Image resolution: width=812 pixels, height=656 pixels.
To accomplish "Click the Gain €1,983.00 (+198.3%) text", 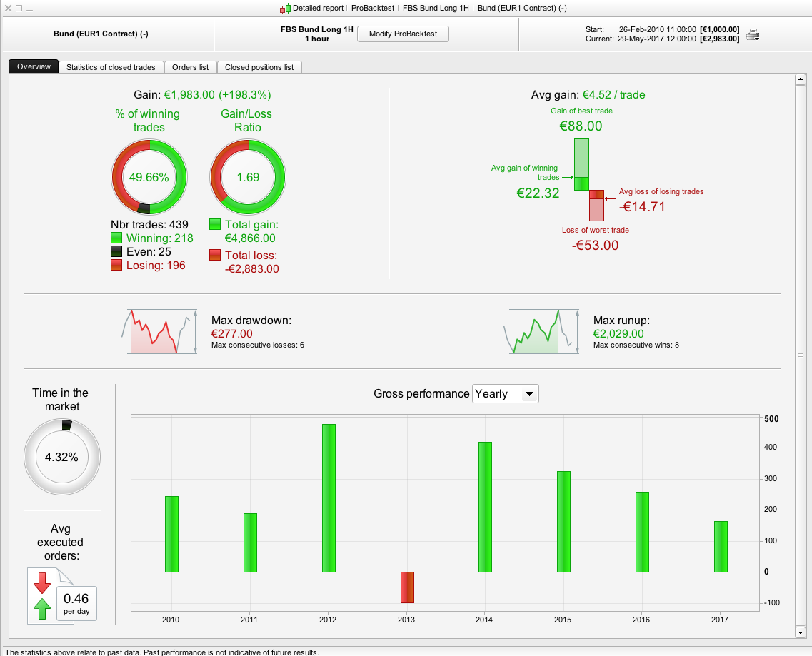I will tap(203, 95).
